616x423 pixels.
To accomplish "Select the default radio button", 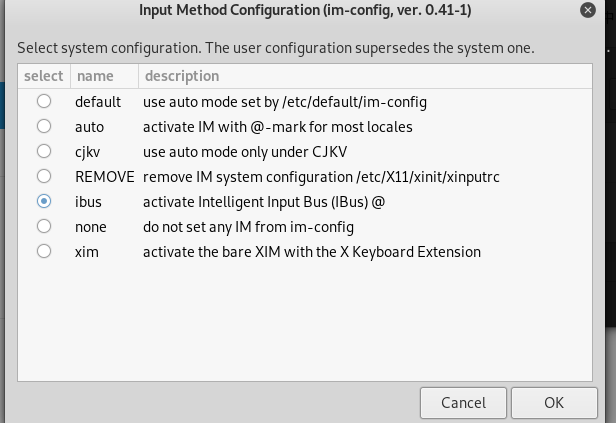I will 44,101.
